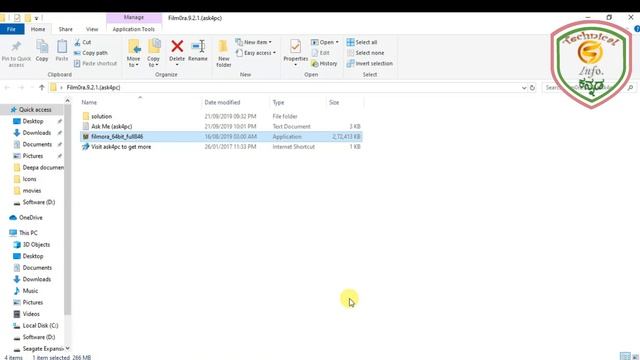
Task: Click the Pin to Quick access icon
Action: 16,46
